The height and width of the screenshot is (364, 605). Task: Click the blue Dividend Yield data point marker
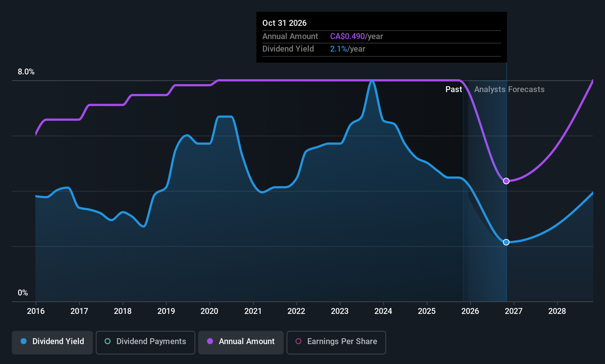[506, 242]
